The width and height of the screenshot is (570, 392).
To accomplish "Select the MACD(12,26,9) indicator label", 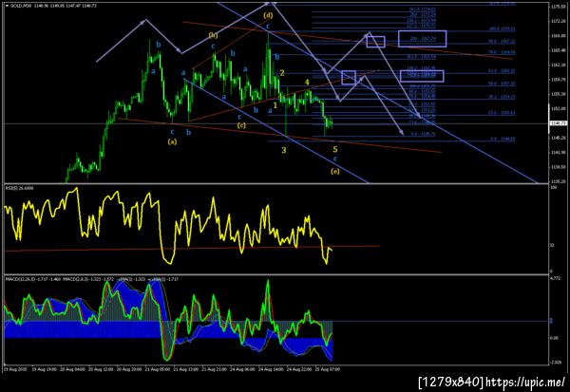I will point(20,279).
